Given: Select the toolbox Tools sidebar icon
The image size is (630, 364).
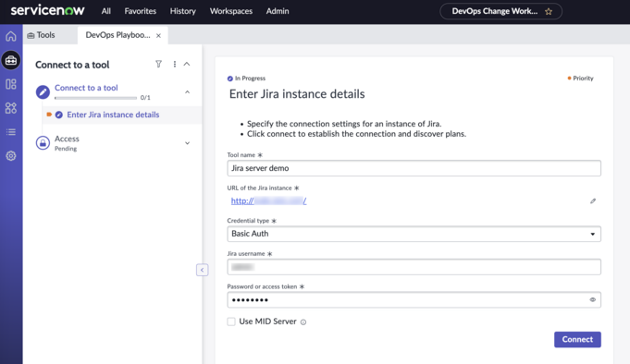Looking at the screenshot, I should coord(11,60).
